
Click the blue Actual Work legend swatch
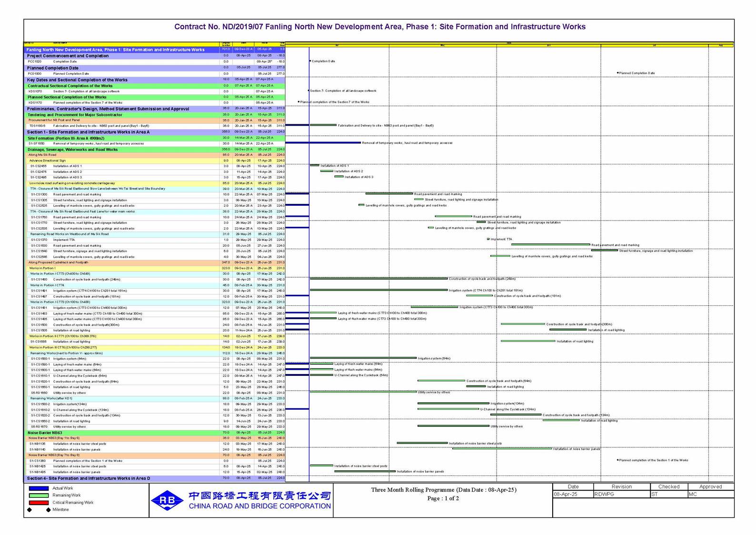(39, 488)
